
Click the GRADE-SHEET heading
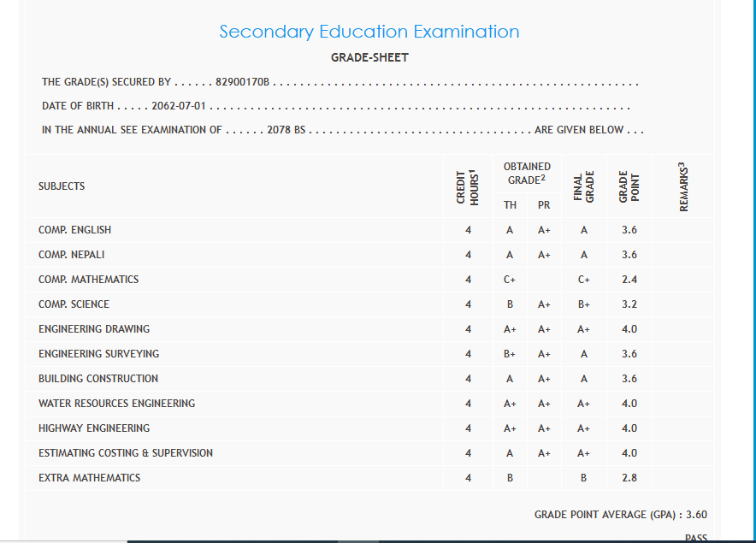click(369, 58)
